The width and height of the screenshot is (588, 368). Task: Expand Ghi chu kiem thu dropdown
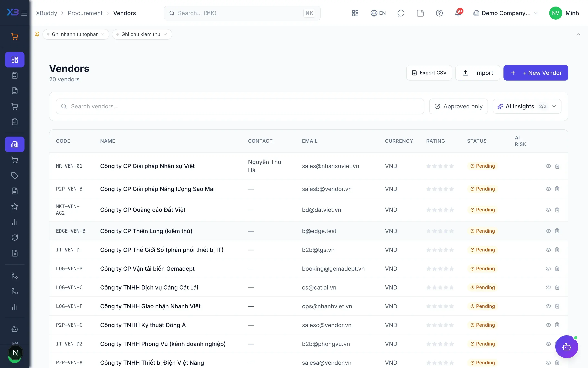click(142, 34)
